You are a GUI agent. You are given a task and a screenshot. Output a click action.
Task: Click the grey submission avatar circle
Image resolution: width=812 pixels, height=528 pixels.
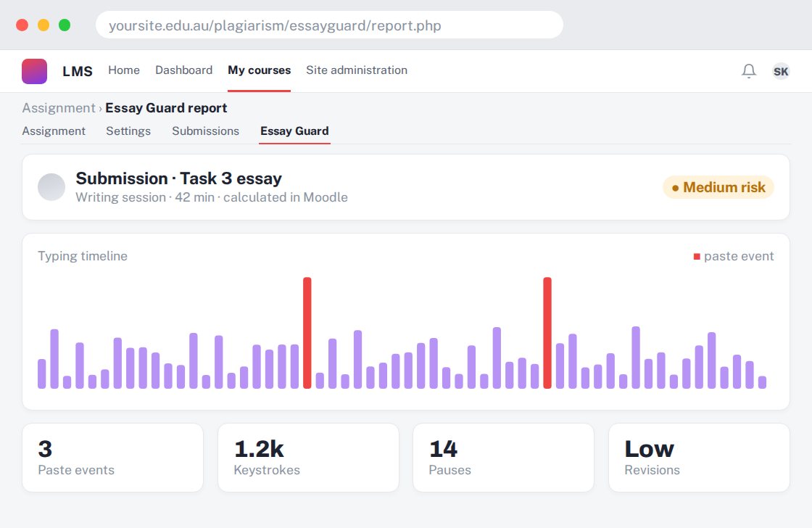(51, 187)
